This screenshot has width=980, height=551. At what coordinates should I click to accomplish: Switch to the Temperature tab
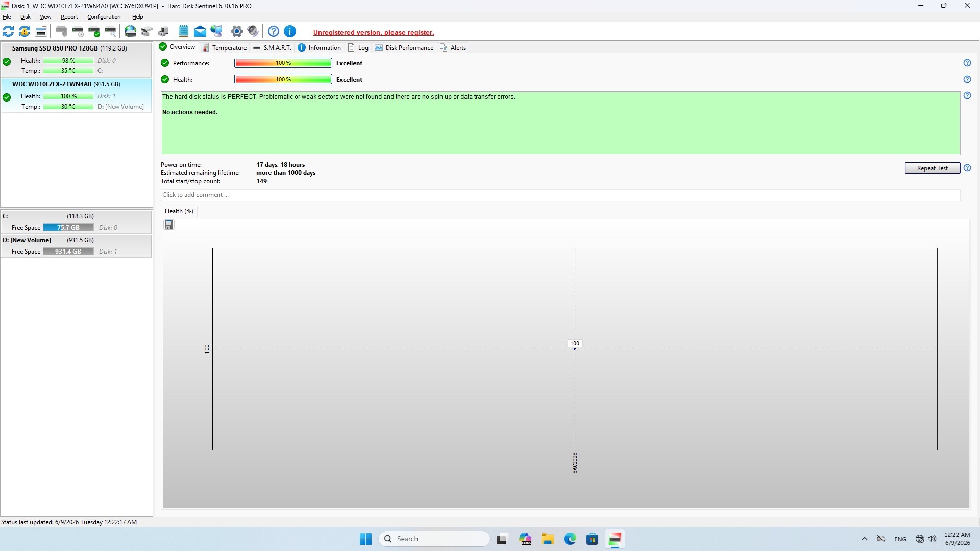225,48
